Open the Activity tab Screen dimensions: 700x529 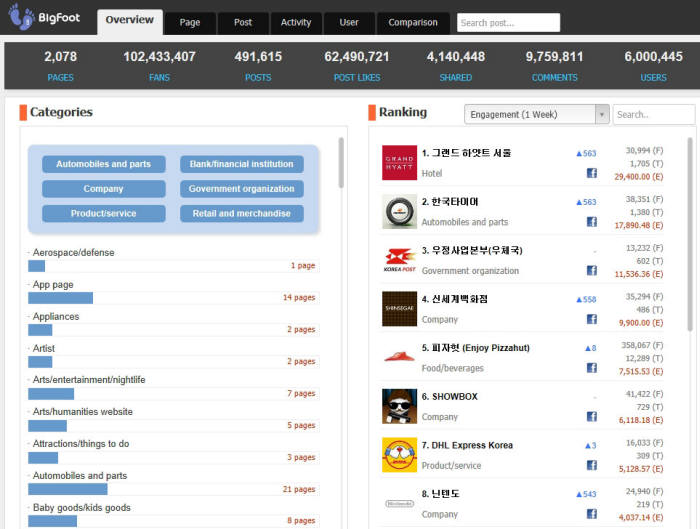click(x=296, y=22)
